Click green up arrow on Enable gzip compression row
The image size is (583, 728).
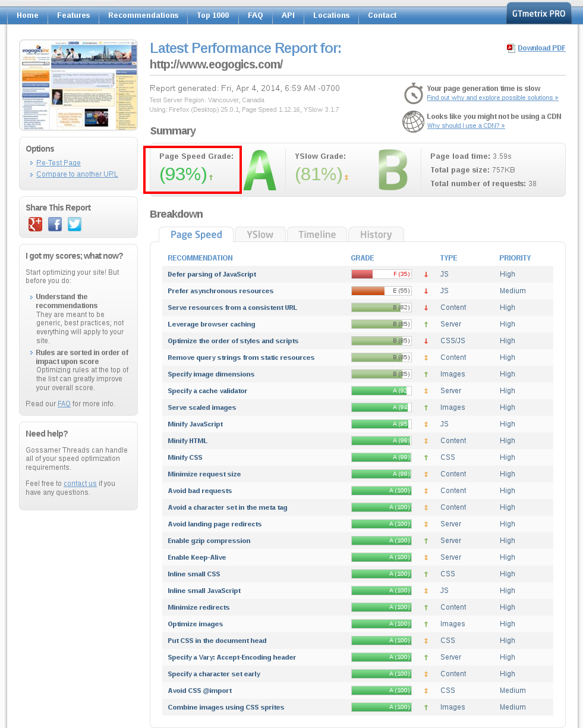[x=426, y=541]
